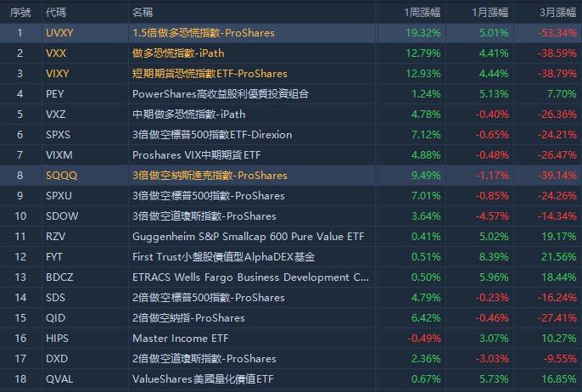The image size is (582, 392).
Task: Sort by the 1月漲幅 column header
Action: [490, 13]
